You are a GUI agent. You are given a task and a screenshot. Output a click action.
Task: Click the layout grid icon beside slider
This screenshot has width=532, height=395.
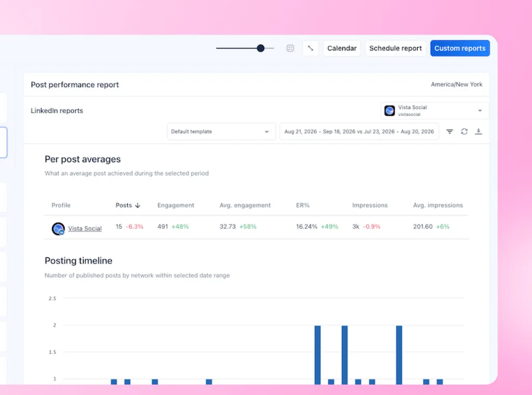point(290,48)
